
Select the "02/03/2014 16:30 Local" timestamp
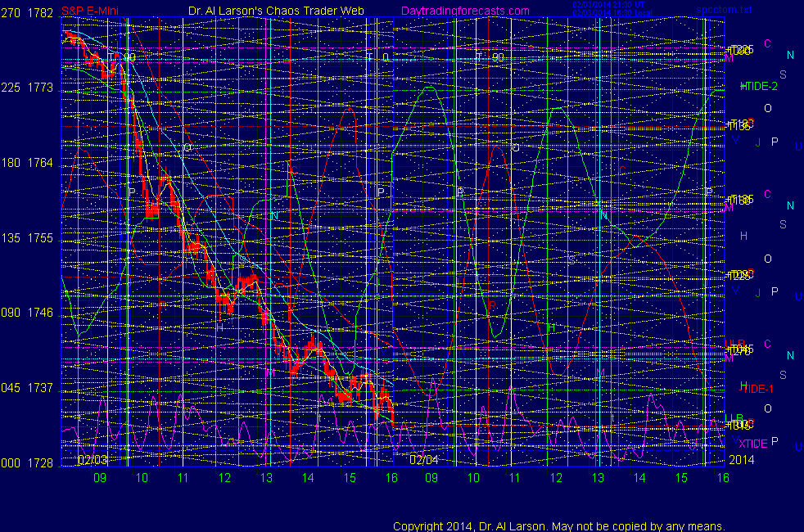tap(612, 13)
